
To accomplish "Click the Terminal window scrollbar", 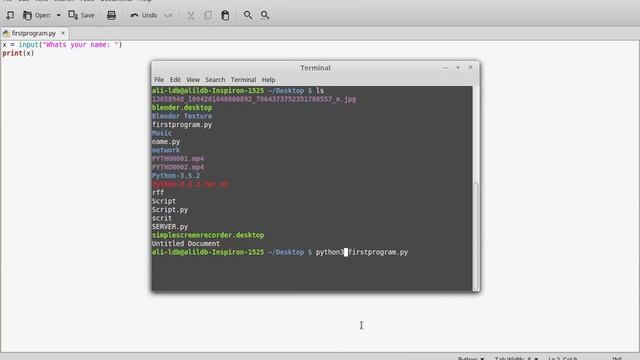I will [476, 236].
